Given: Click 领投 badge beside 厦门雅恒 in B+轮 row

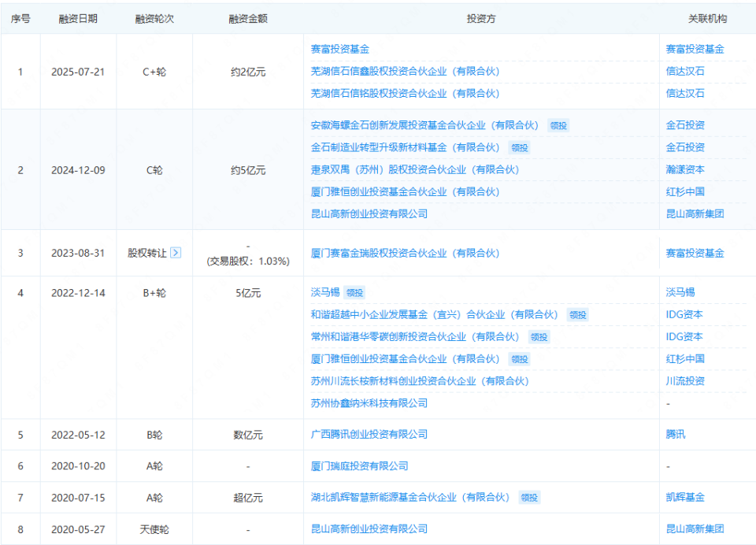Looking at the screenshot, I should pos(520,360).
